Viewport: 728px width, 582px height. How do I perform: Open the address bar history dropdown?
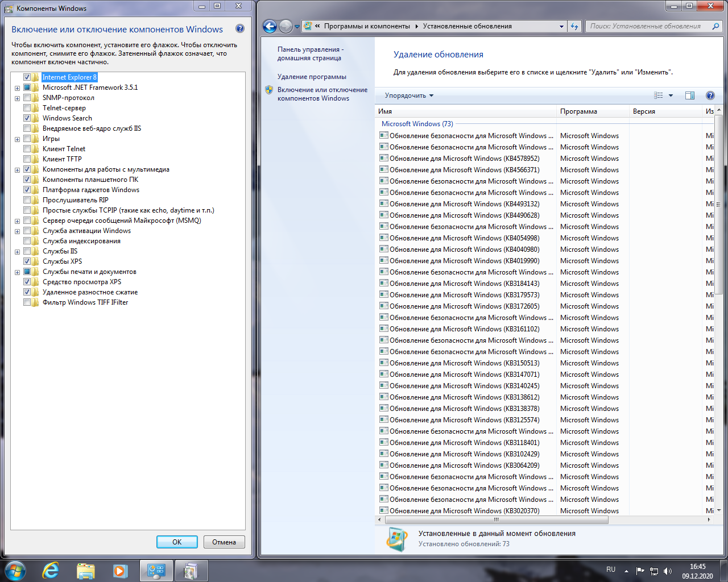coord(561,26)
